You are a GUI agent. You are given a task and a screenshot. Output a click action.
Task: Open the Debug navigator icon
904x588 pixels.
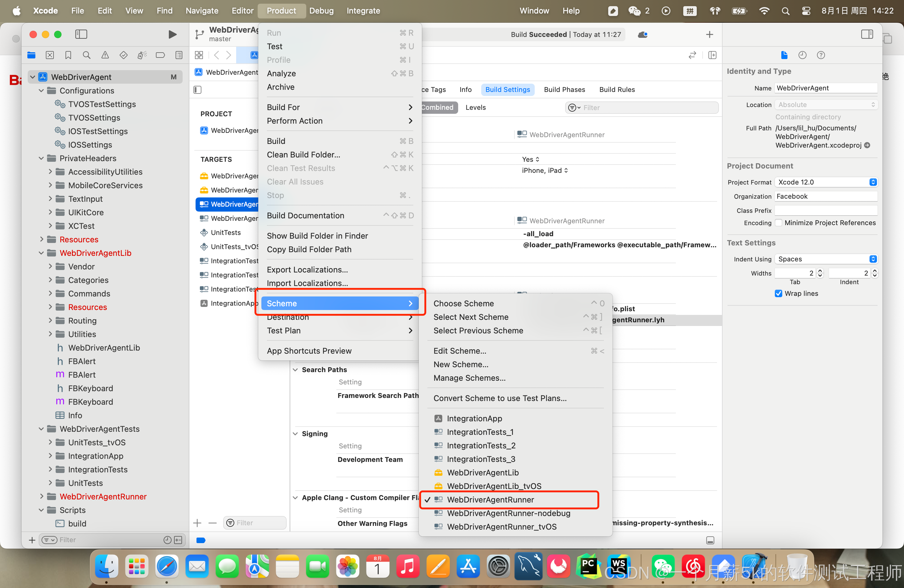(x=142, y=55)
